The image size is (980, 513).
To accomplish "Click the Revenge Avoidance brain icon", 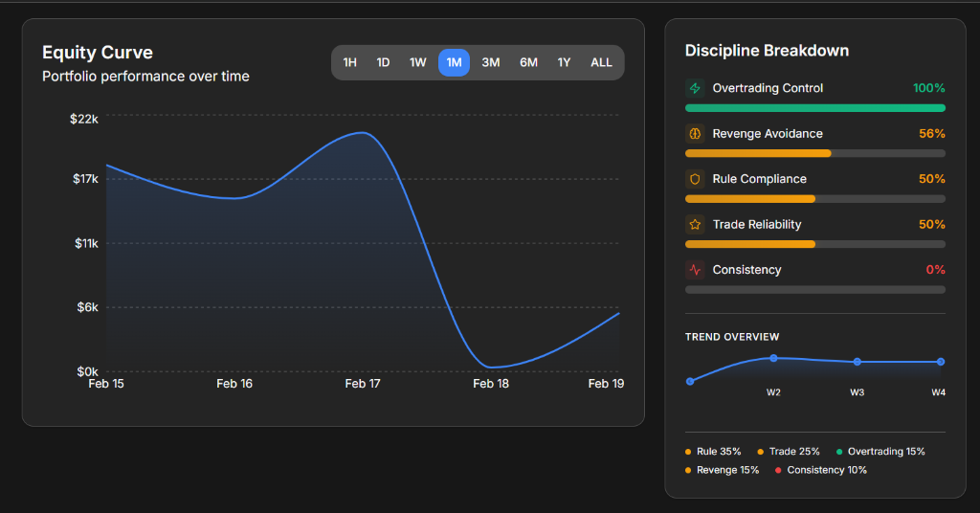I will (695, 134).
